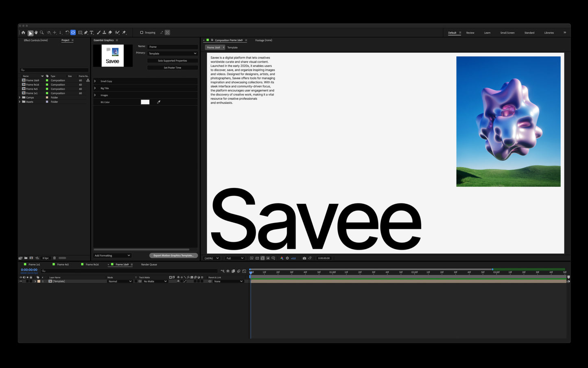Select the Type tool
The width and height of the screenshot is (588, 368).
pos(92,33)
